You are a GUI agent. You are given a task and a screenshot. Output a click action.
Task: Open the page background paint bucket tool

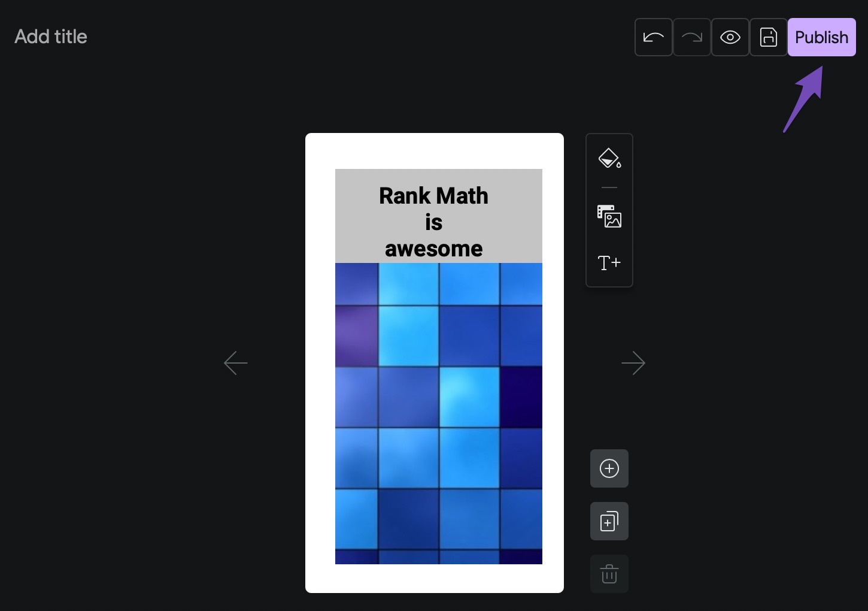pos(609,158)
